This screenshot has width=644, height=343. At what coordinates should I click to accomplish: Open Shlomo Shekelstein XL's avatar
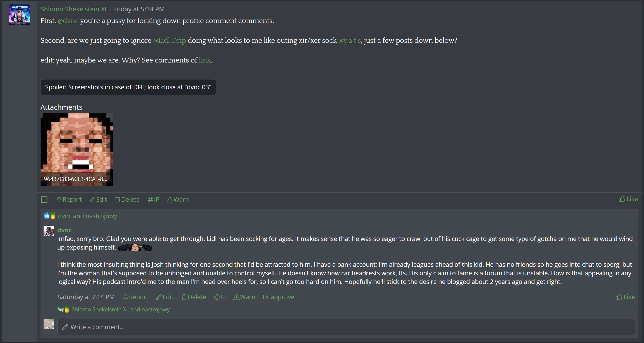tap(20, 15)
